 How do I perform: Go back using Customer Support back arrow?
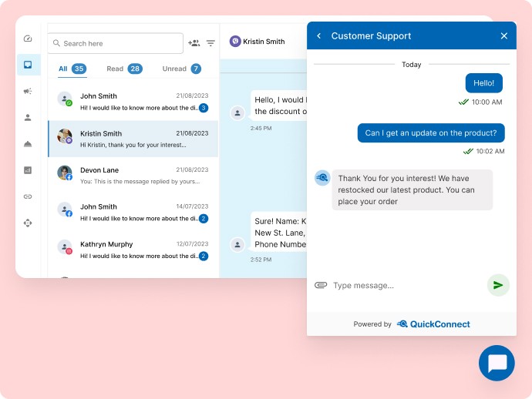click(319, 35)
